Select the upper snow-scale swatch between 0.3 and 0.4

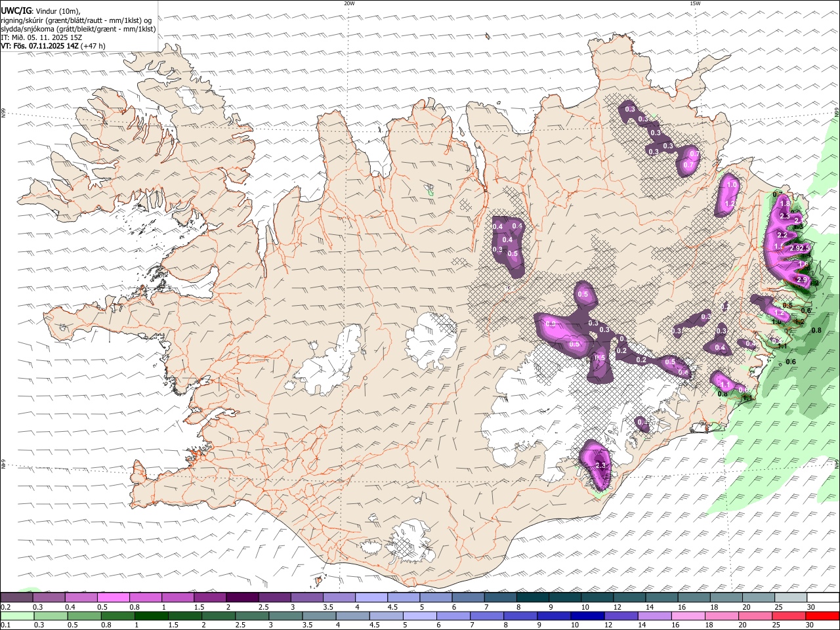coord(49,597)
